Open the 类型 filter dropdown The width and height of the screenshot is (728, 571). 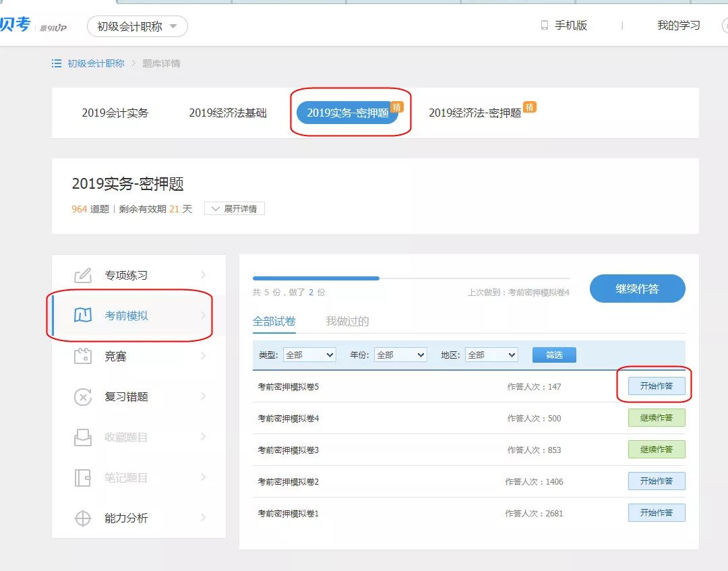(309, 355)
